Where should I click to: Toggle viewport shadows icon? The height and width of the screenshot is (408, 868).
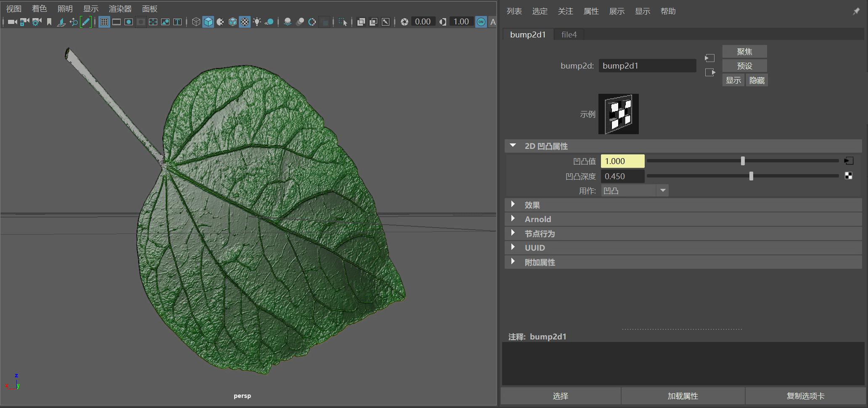(x=269, y=22)
